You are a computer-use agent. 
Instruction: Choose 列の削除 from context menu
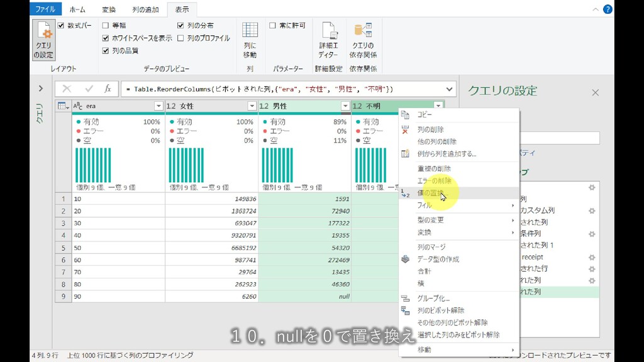[x=459, y=129]
